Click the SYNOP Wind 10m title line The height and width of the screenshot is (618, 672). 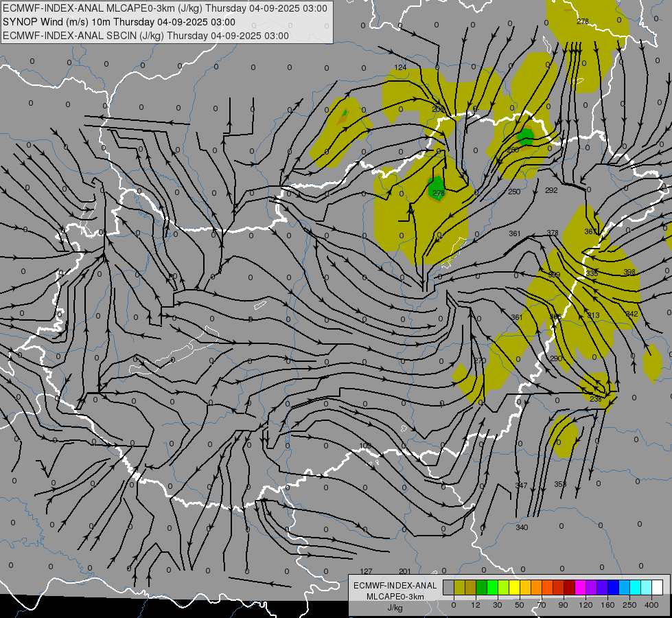coord(119,22)
